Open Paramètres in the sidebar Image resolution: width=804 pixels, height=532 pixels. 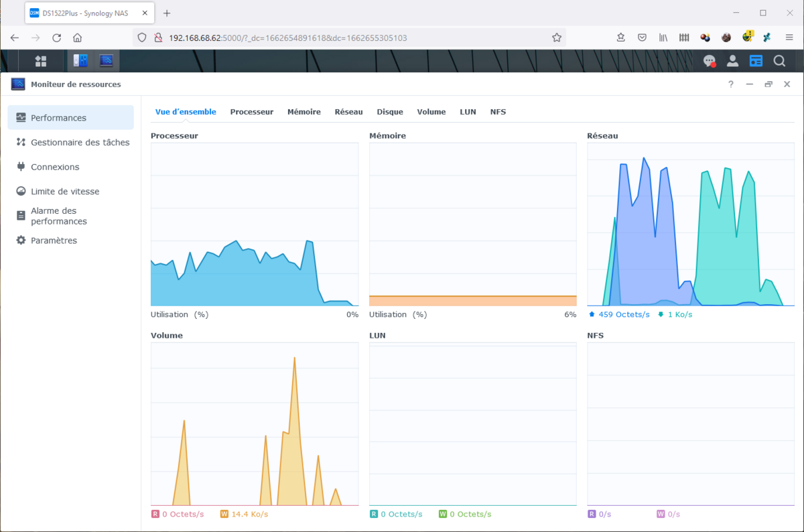(x=70, y=240)
